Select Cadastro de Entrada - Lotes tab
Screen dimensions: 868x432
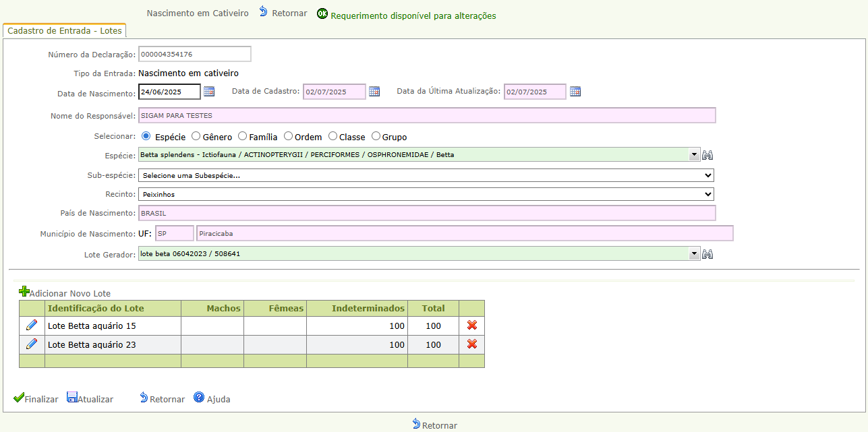[x=64, y=30]
